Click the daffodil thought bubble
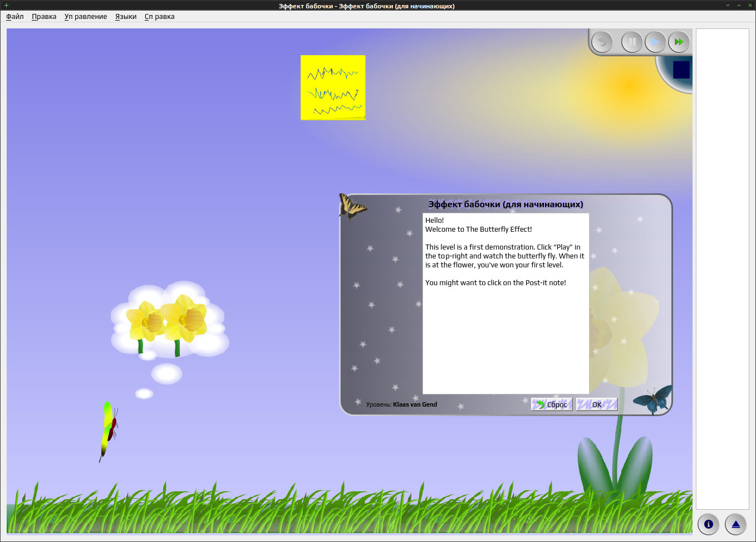 pos(170,320)
